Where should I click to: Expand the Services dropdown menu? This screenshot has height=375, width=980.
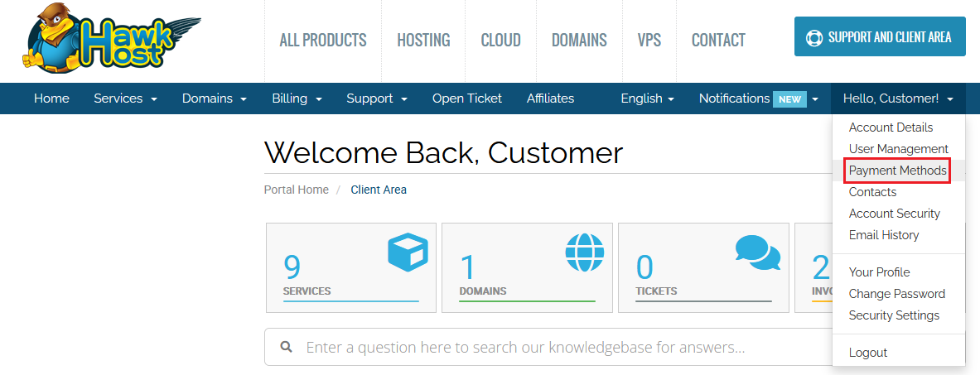coord(125,99)
